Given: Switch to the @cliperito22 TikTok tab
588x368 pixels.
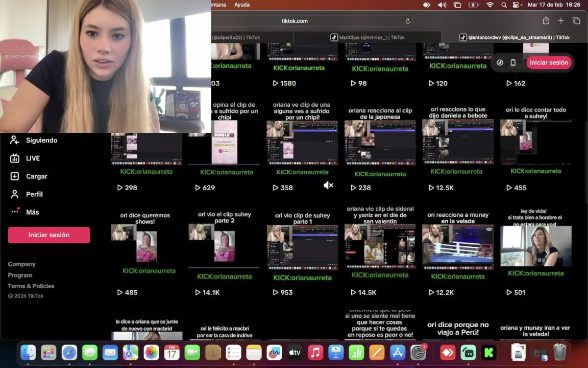Looking at the screenshot, I should click(x=252, y=37).
